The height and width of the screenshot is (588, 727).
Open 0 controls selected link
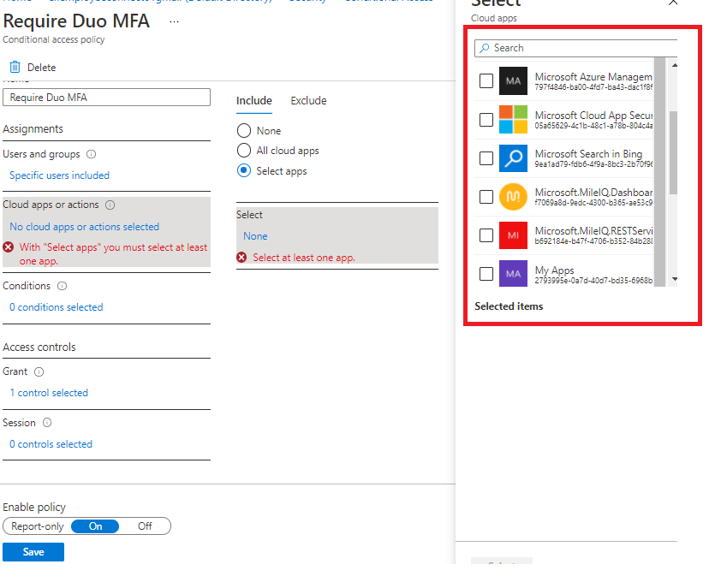click(51, 444)
